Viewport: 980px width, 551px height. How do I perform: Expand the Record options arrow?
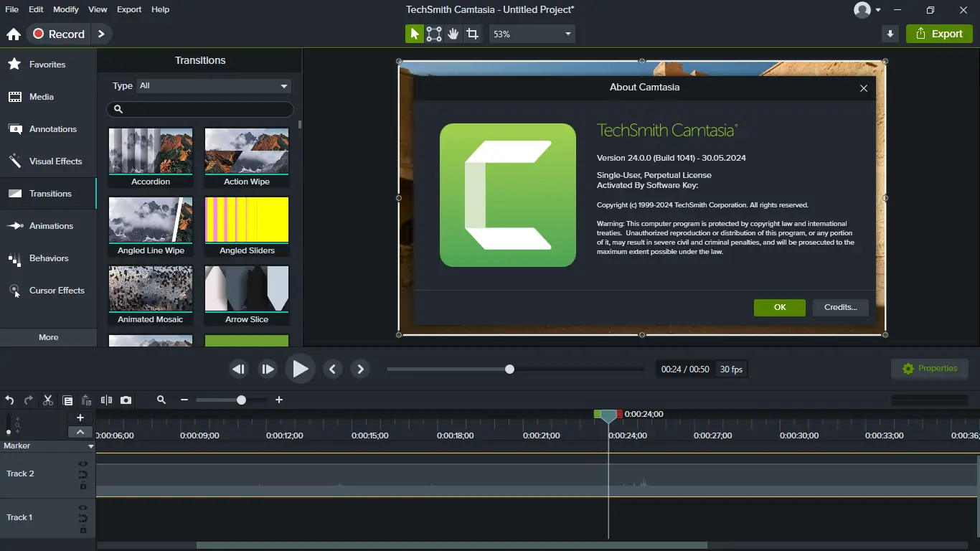click(101, 34)
